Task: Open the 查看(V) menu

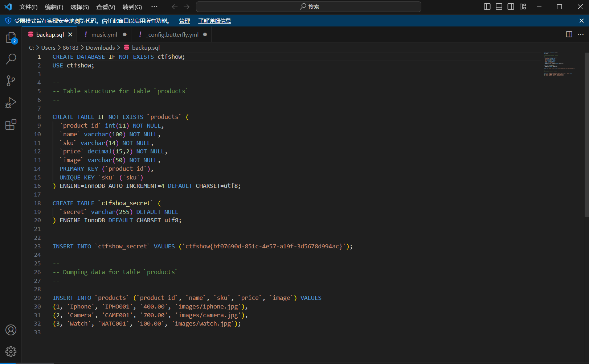Action: point(106,7)
